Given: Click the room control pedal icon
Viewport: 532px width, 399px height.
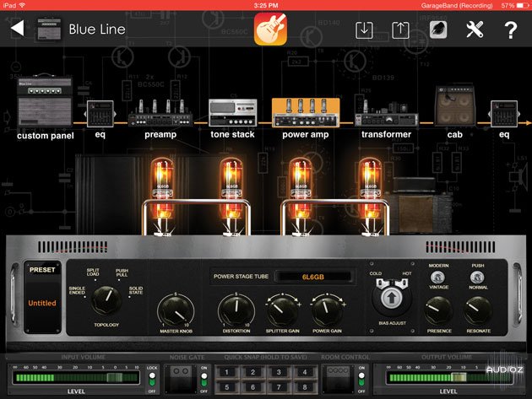Looking at the screenshot, I should (x=338, y=379).
